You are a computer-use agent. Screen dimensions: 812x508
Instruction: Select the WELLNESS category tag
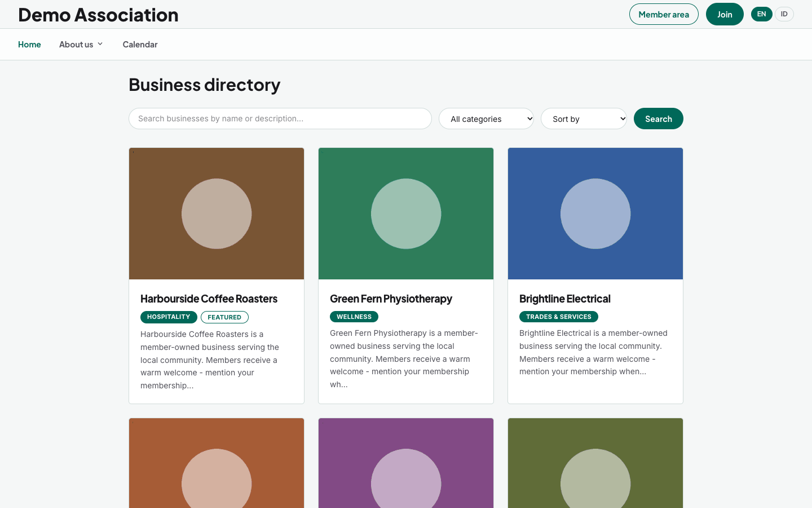click(x=354, y=317)
